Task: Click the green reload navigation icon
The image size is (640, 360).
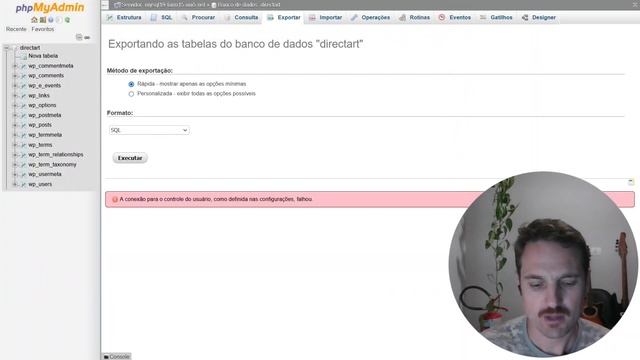Action: point(67,20)
